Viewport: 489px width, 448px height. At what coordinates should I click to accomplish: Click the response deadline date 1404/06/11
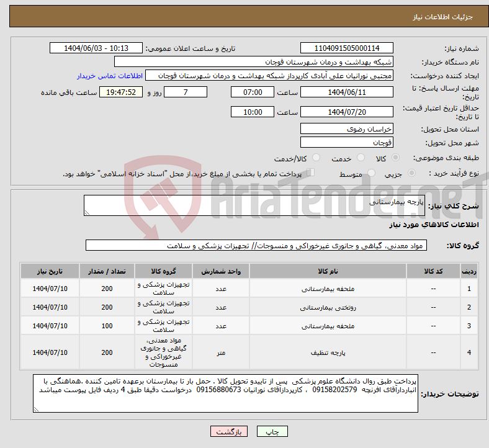point(346,92)
